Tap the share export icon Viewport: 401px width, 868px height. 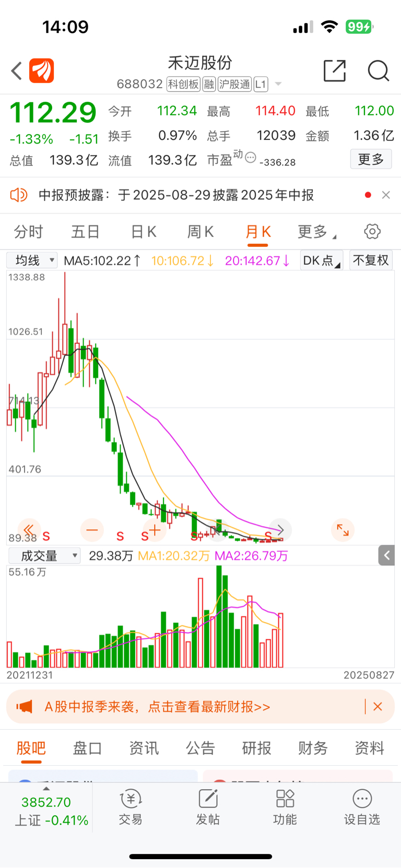[335, 70]
